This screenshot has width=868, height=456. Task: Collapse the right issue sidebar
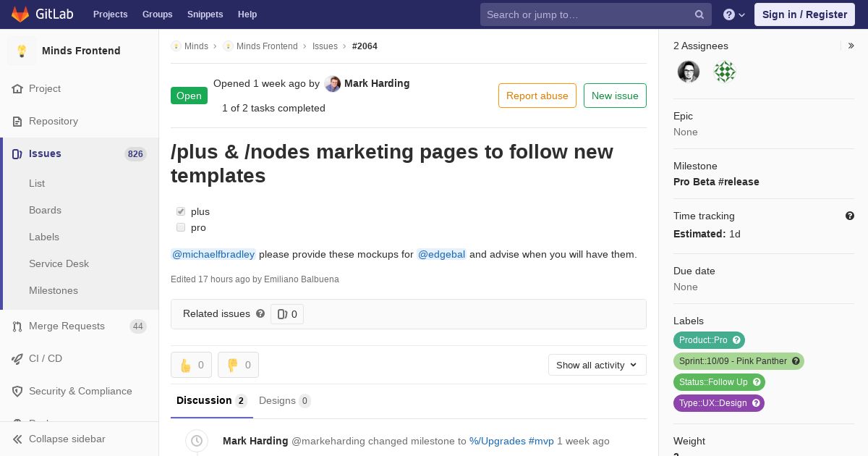click(x=851, y=46)
